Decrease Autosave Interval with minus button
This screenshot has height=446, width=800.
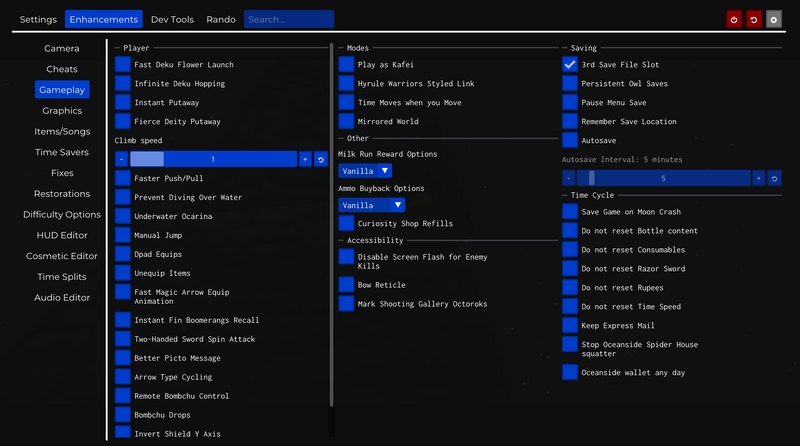pyautogui.click(x=568, y=178)
